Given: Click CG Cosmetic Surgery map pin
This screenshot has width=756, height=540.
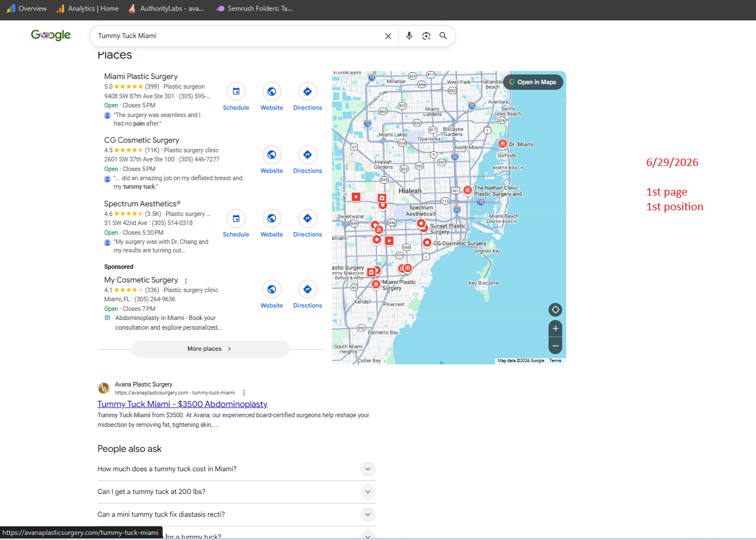Looking at the screenshot, I should tap(427, 243).
